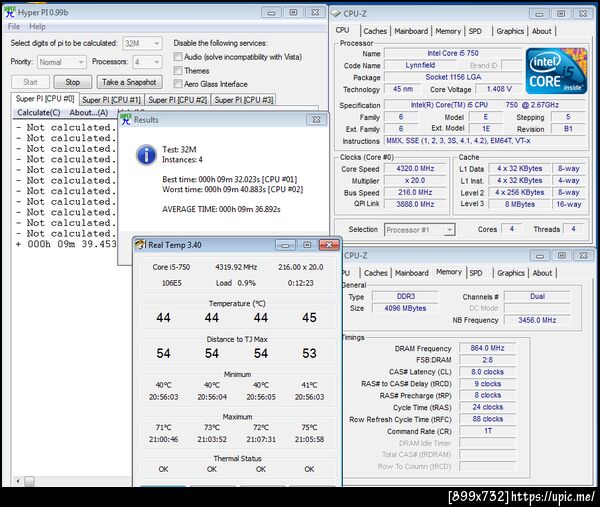Click the blue information icon in Results

point(145,154)
